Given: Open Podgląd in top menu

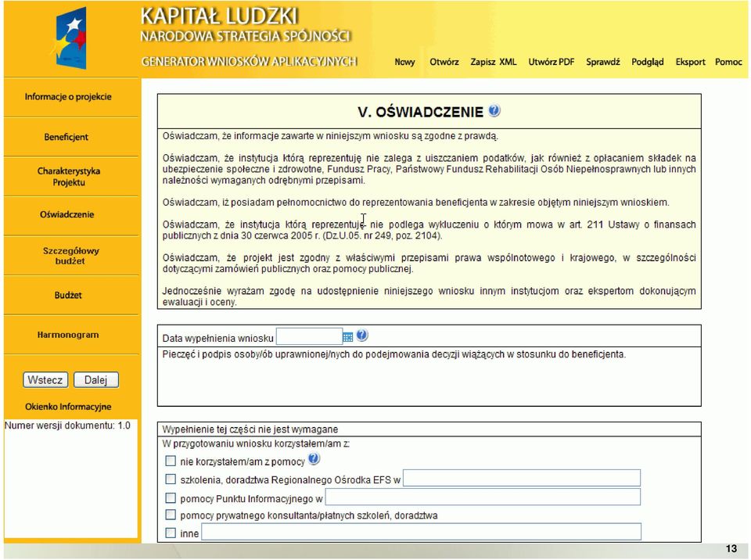Looking at the screenshot, I should tap(648, 62).
